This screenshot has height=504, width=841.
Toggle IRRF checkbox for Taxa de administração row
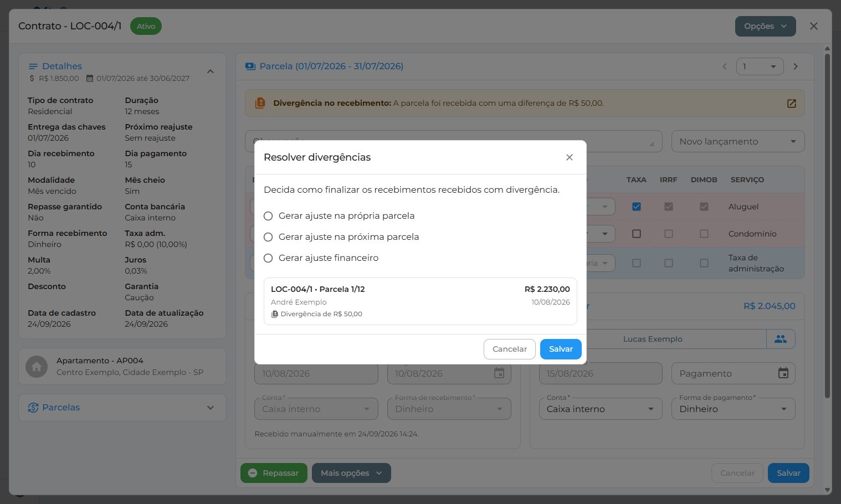pyautogui.click(x=669, y=263)
